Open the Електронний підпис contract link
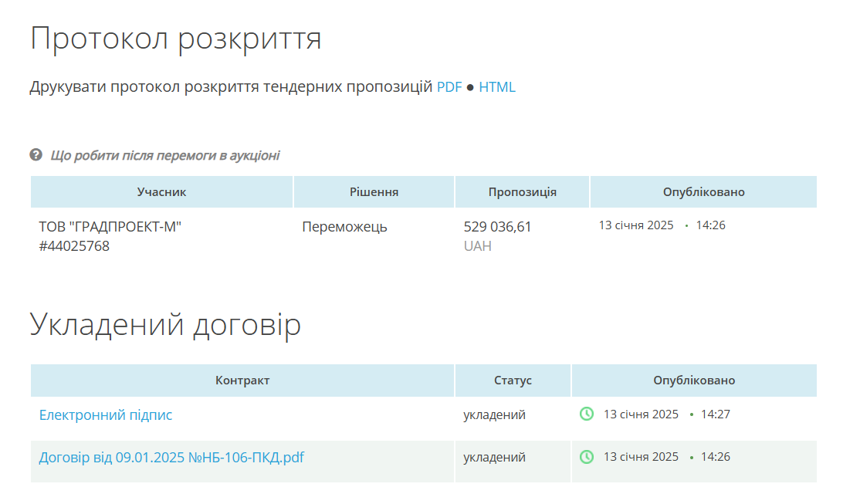 [x=106, y=415]
